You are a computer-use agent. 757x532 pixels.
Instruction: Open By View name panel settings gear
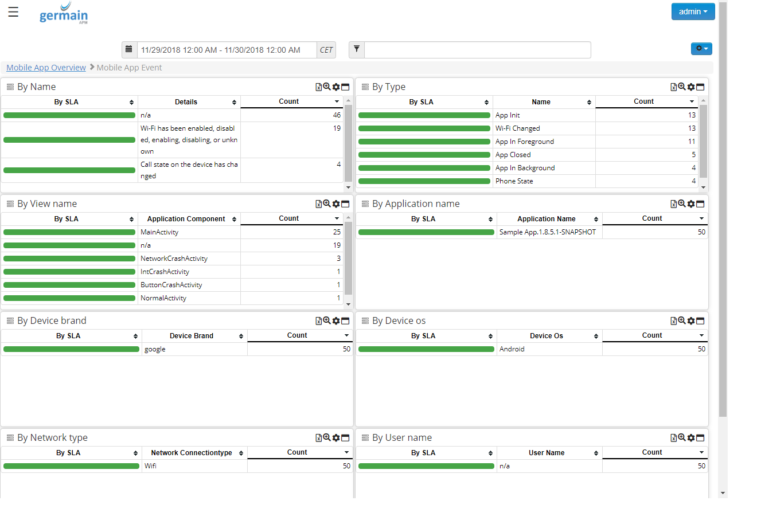pyautogui.click(x=336, y=204)
